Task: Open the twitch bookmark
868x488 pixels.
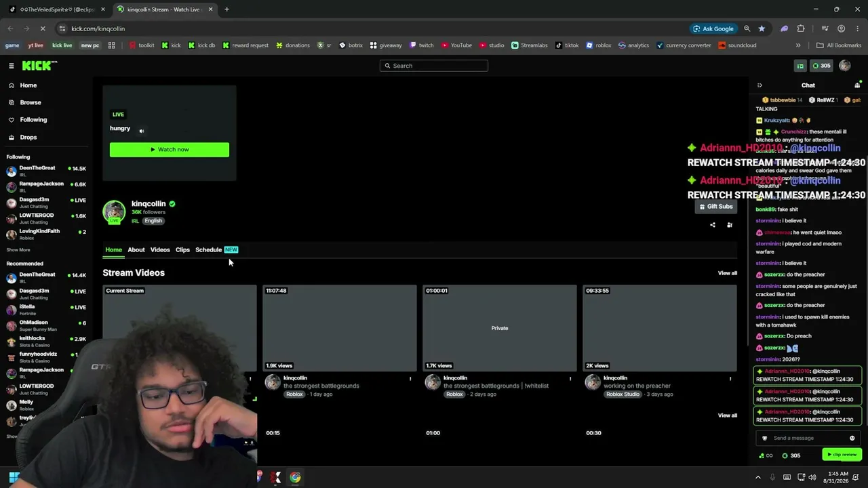Action: point(421,45)
